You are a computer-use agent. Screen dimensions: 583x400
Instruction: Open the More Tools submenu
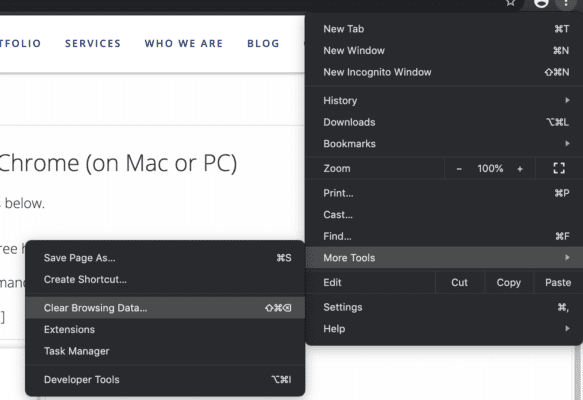coord(444,258)
